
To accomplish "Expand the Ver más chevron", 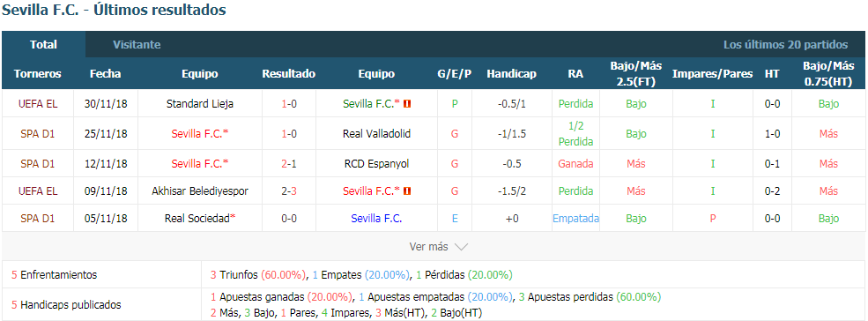I will point(461,247).
